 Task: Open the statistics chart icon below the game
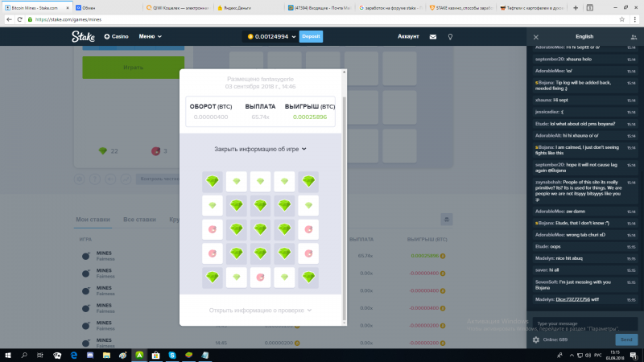coord(126,179)
